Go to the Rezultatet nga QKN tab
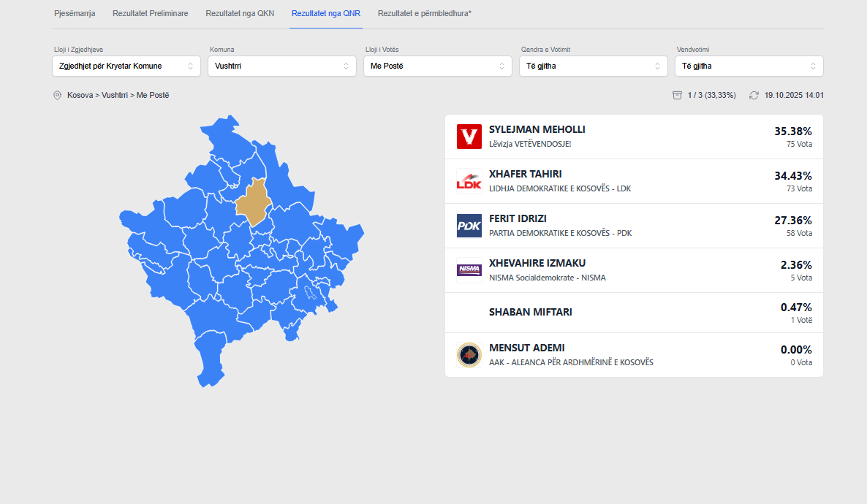Image resolution: width=867 pixels, height=504 pixels. 240,14
